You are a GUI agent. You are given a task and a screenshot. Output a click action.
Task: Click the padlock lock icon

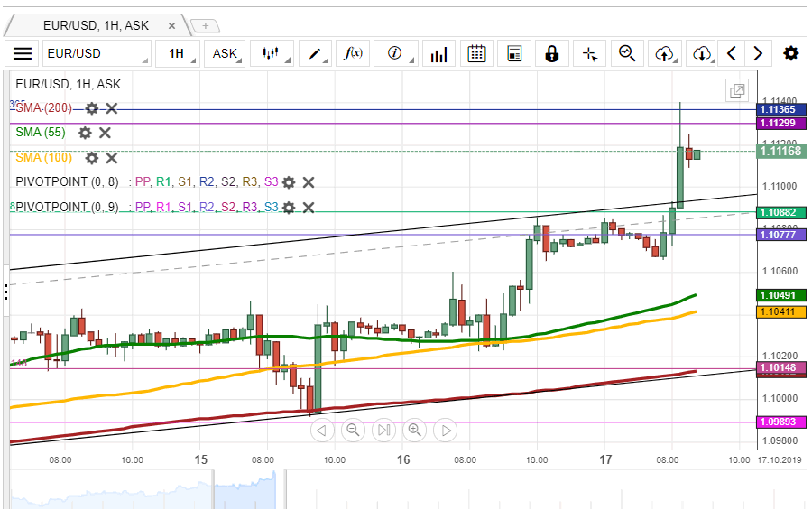pyautogui.click(x=551, y=54)
